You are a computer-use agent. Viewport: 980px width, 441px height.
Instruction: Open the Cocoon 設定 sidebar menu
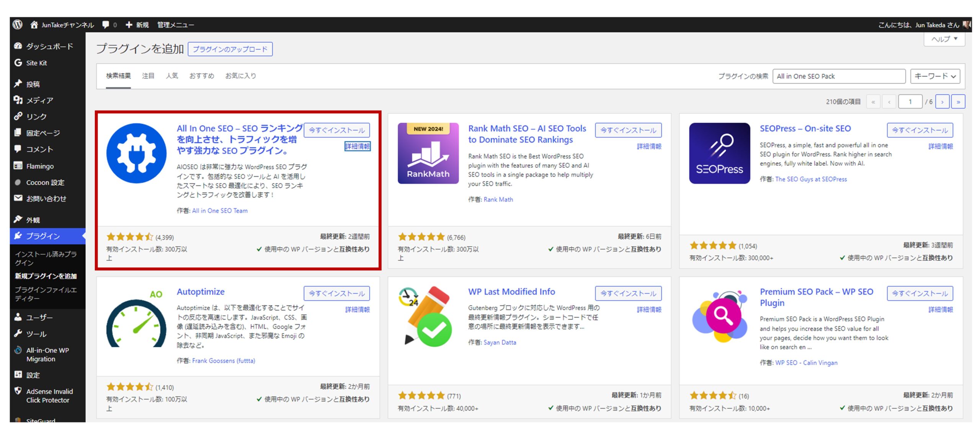[x=47, y=182]
